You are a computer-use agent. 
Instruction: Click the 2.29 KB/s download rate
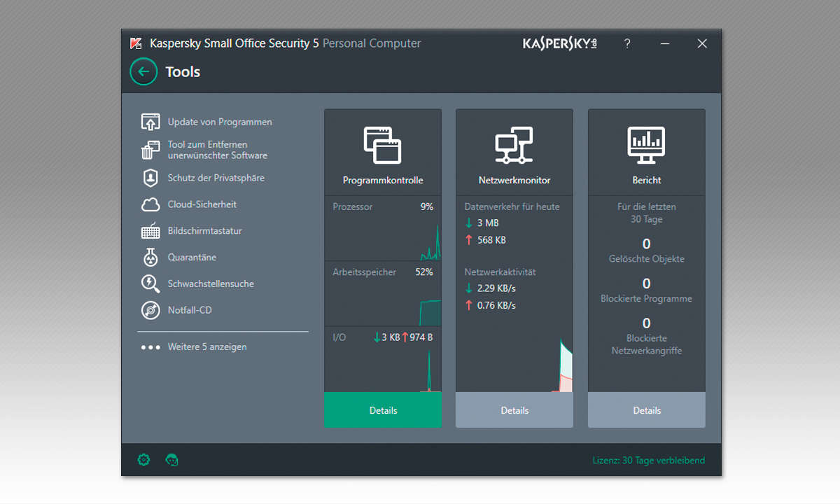[496, 288]
